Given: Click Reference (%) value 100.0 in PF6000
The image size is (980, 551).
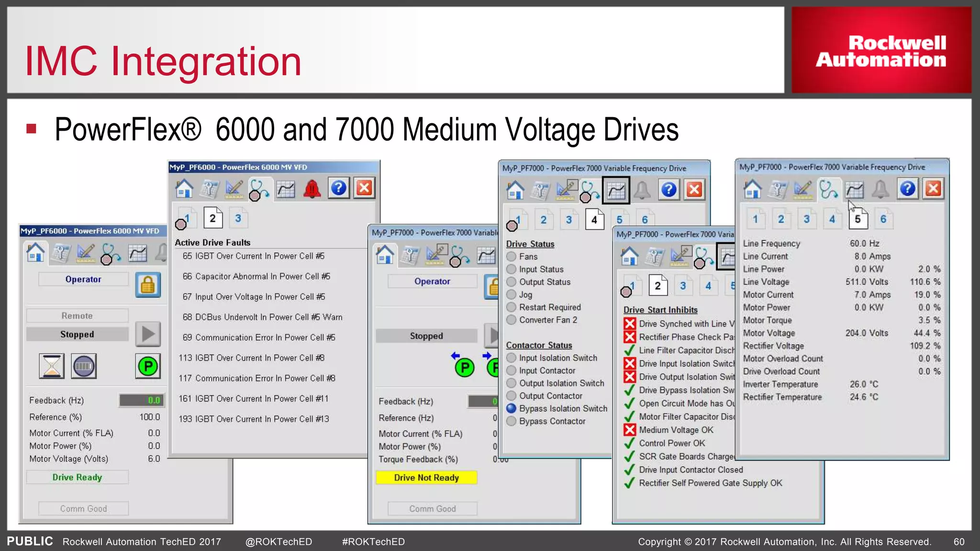Looking at the screenshot, I should [150, 417].
